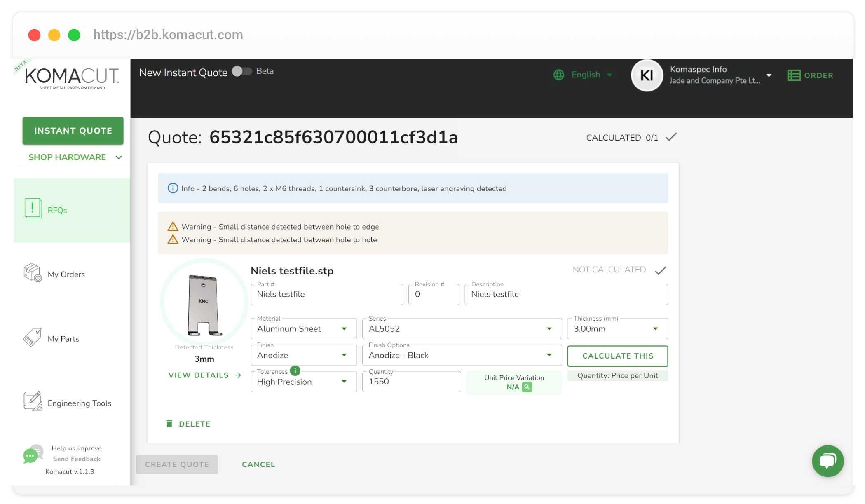This screenshot has width=865, height=504.
Task: Open the Material dropdown
Action: (x=304, y=329)
